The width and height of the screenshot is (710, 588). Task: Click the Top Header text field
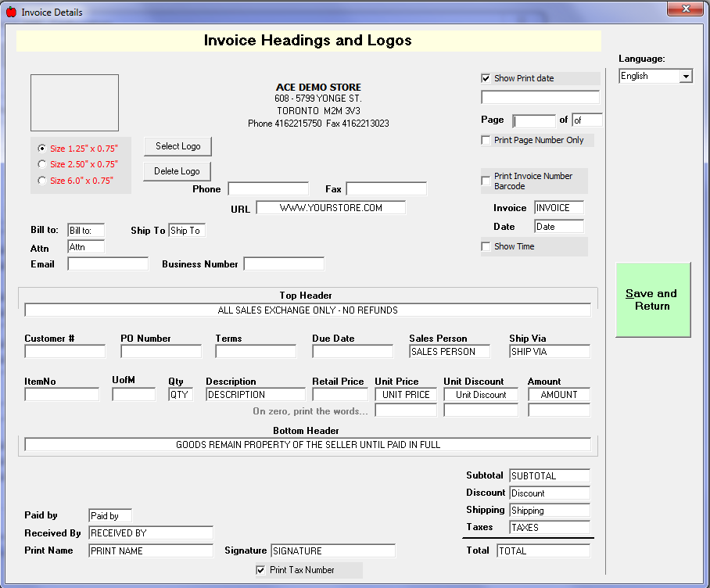(308, 310)
